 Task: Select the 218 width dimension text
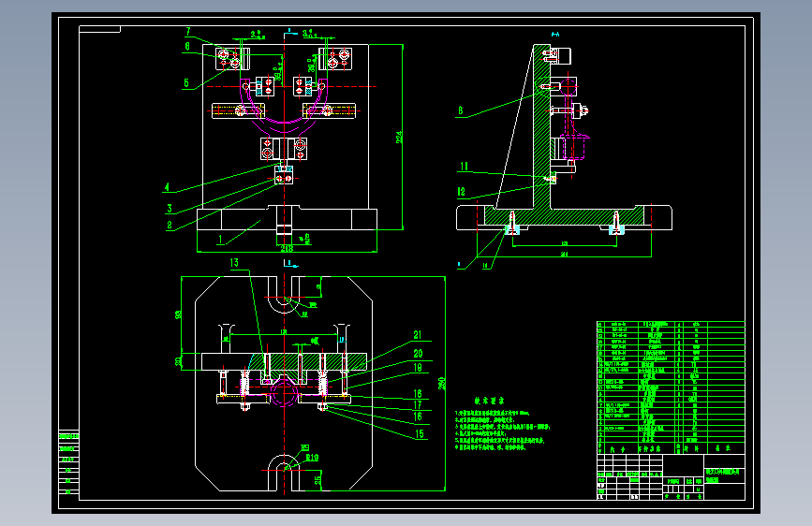click(287, 249)
